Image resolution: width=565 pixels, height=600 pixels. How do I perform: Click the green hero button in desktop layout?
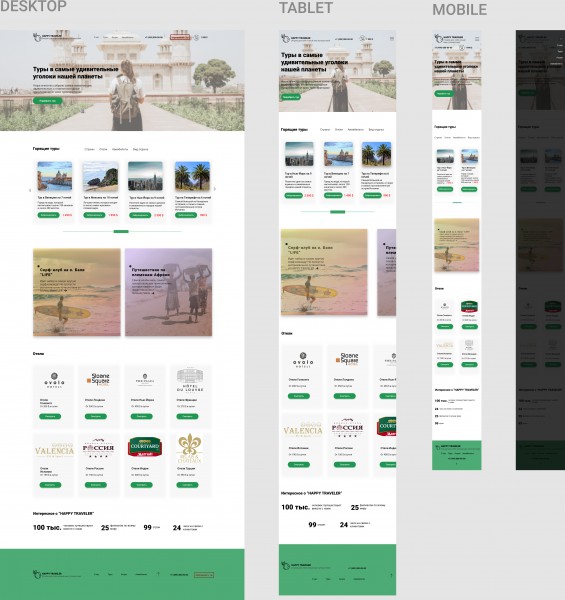[x=47, y=101]
